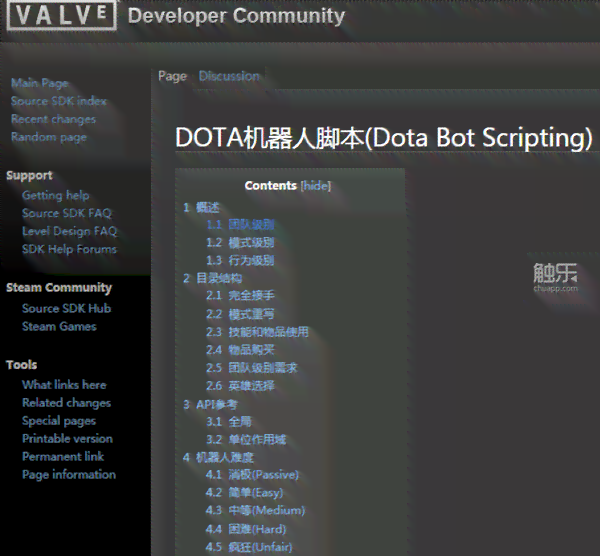Jump to section 3.2 单位作用域
This screenshot has width=600, height=556.
pos(246,440)
